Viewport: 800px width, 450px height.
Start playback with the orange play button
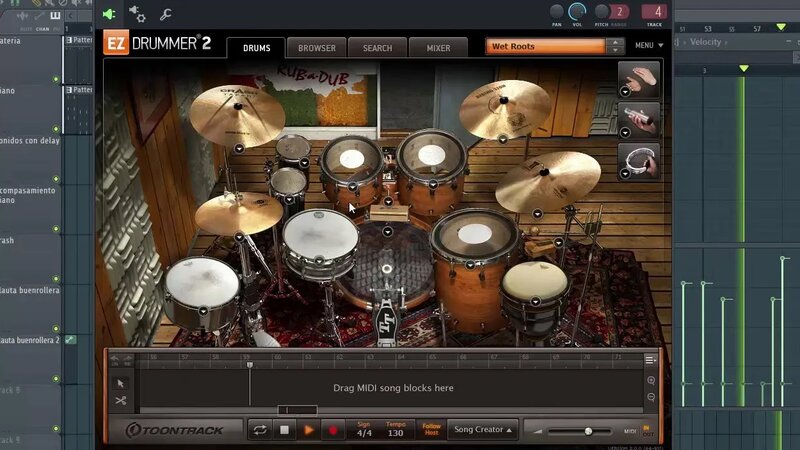pyautogui.click(x=309, y=430)
